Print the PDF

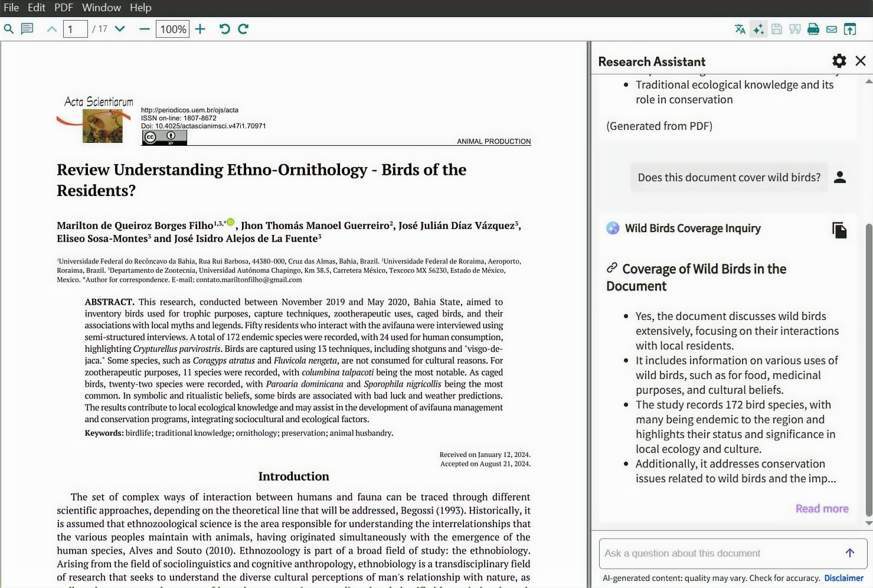[x=813, y=28]
